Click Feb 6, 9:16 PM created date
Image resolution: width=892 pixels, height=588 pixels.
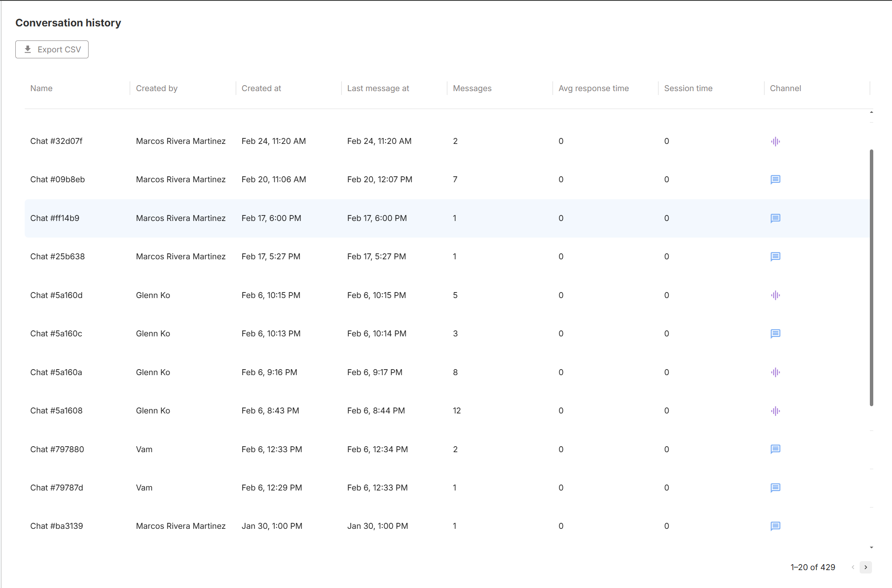tap(269, 372)
